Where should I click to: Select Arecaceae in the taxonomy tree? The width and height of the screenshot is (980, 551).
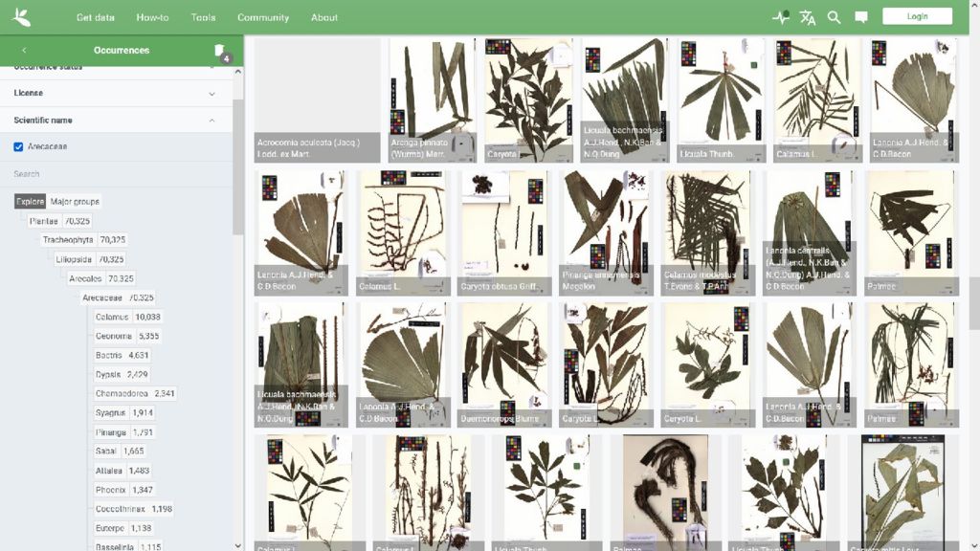point(101,298)
